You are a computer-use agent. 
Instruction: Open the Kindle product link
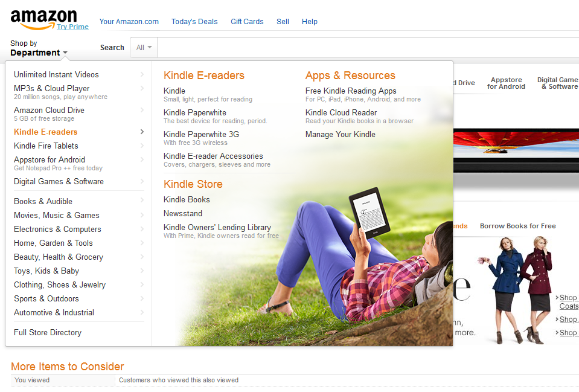click(x=174, y=91)
